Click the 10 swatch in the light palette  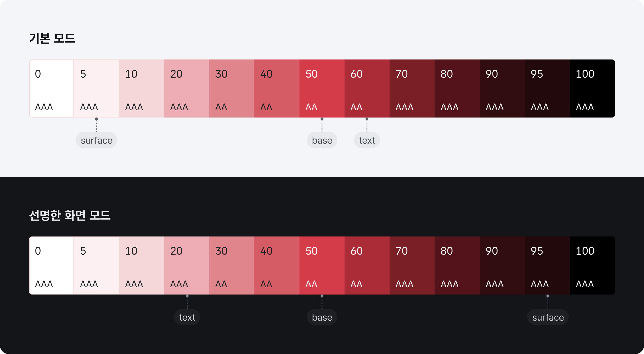coord(142,88)
